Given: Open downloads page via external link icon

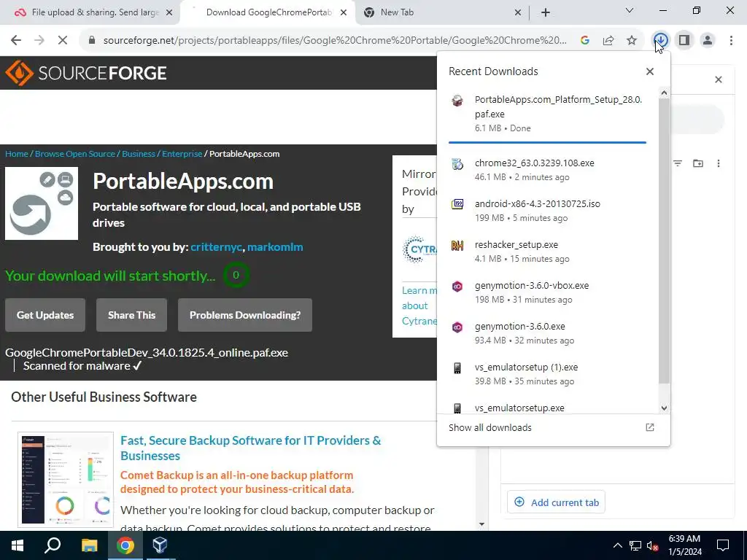Looking at the screenshot, I should pyautogui.click(x=650, y=427).
